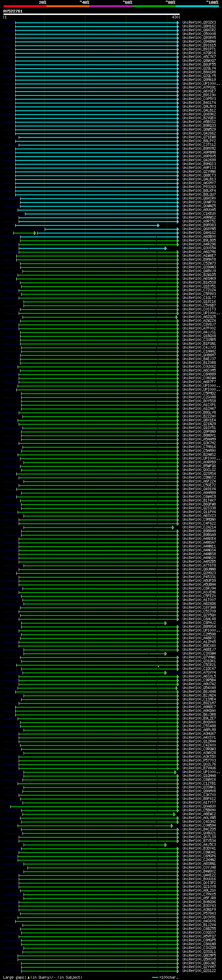Click the label UniRef100_C1KEU0
Viewport: 222px width, 980px height.
(x=199, y=214)
